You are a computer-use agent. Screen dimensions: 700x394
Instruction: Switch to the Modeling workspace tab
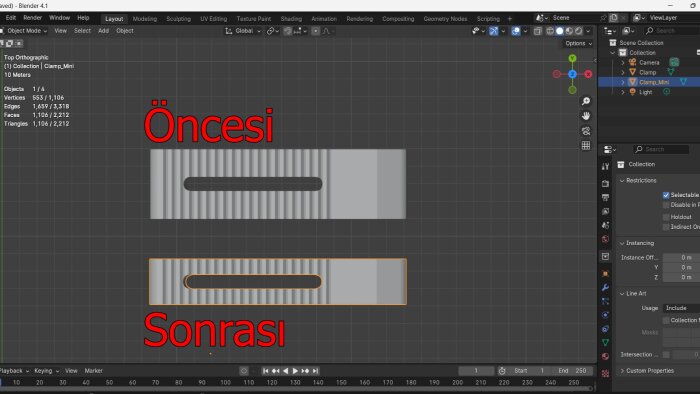145,19
